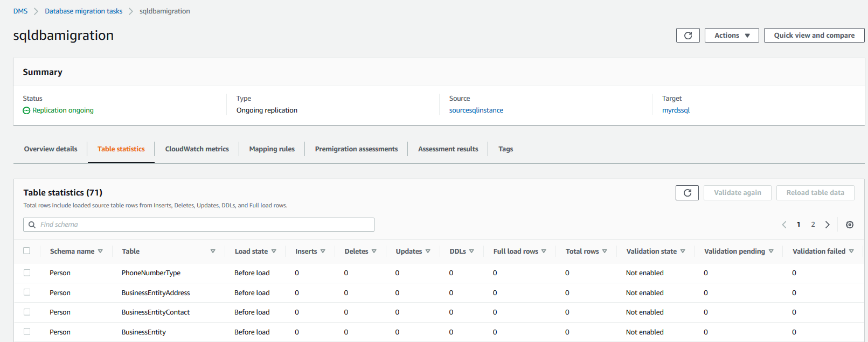Open table preferences gear icon
The width and height of the screenshot is (868, 342).
(849, 225)
